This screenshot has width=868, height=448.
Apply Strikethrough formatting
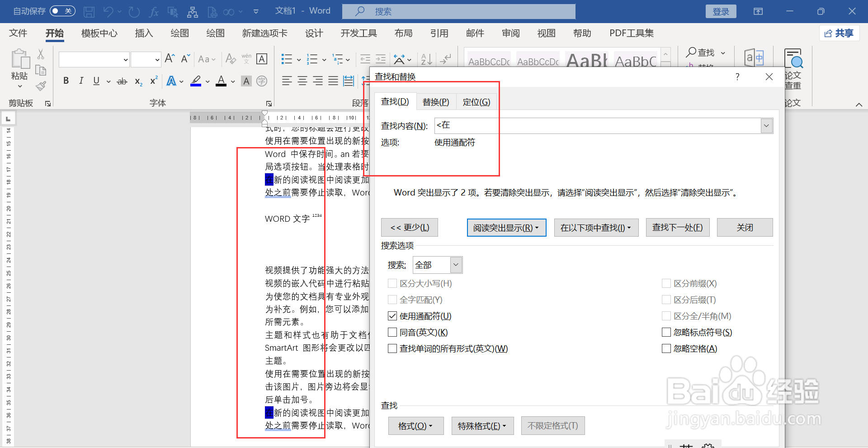(122, 81)
